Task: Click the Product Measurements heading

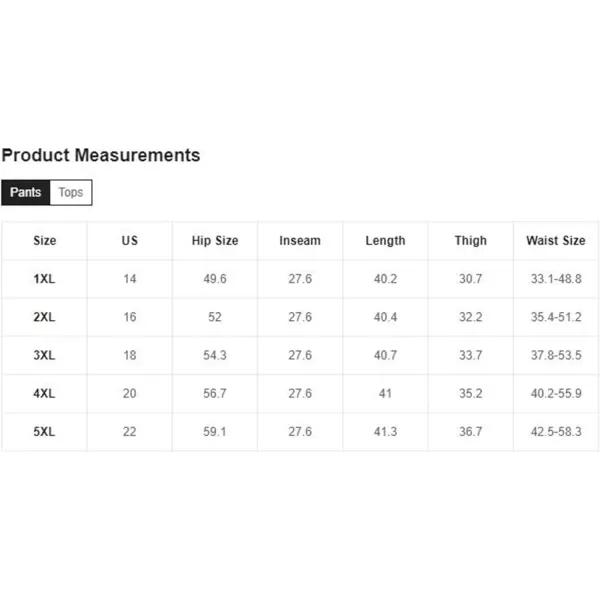Action: coord(101,155)
